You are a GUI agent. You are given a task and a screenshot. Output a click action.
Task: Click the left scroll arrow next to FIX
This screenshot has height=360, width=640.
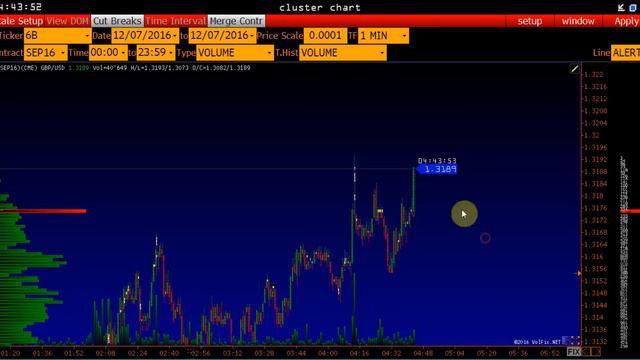(586, 351)
